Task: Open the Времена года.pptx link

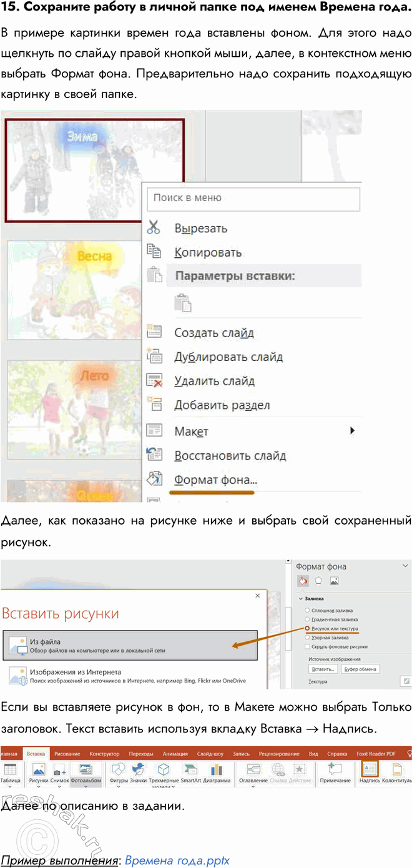Action: 177,861
